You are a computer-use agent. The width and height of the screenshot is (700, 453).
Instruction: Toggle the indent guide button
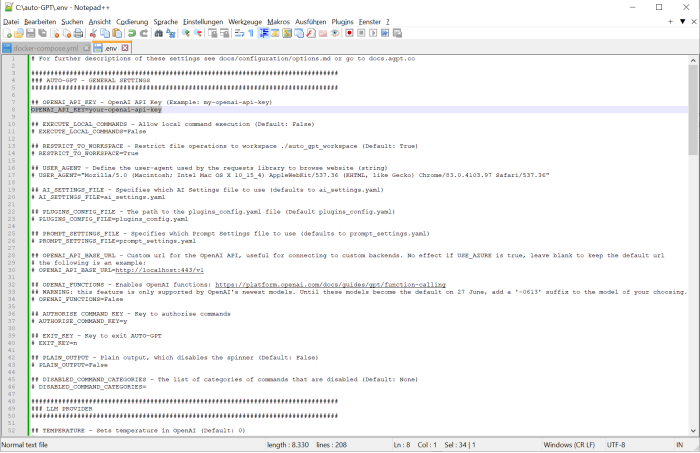(x=263, y=33)
